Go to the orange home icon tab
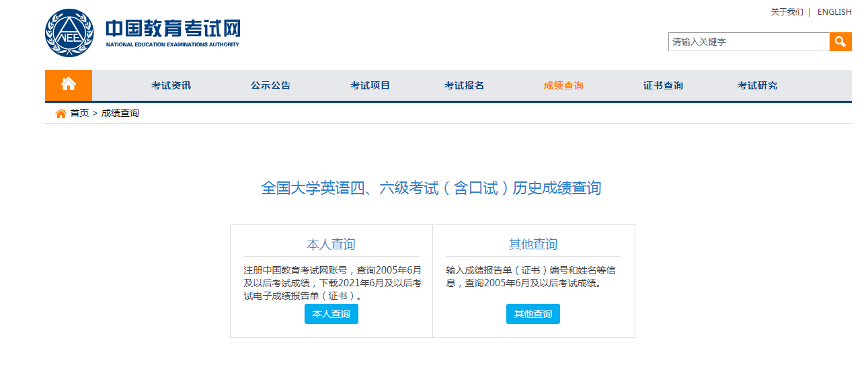This screenshot has height=377, width=868. 69,85
